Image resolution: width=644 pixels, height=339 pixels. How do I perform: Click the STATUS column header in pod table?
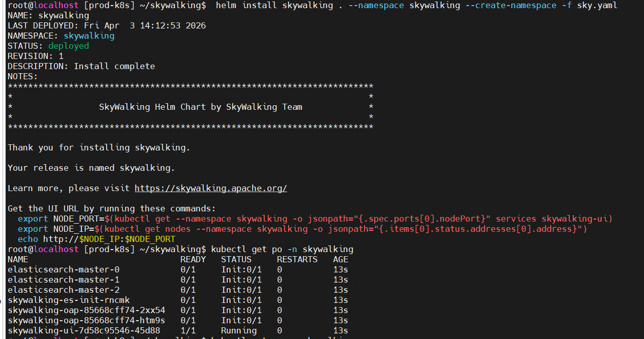pyautogui.click(x=236, y=259)
